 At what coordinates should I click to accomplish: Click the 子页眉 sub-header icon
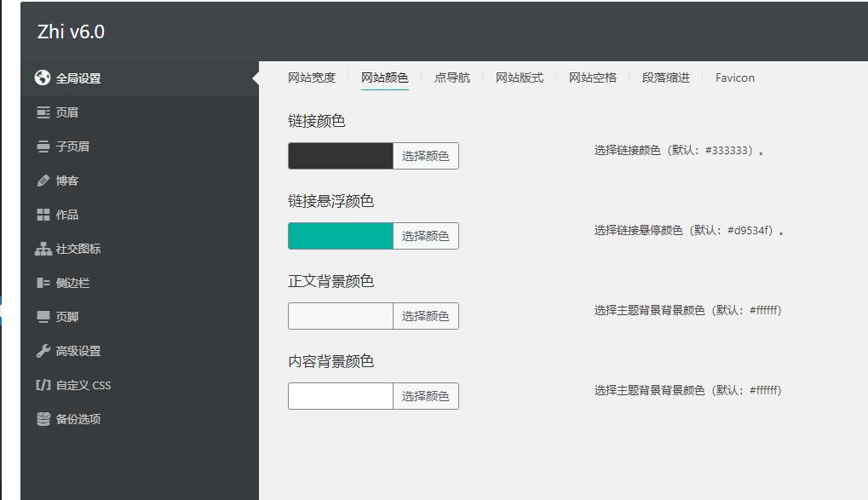pyautogui.click(x=43, y=147)
